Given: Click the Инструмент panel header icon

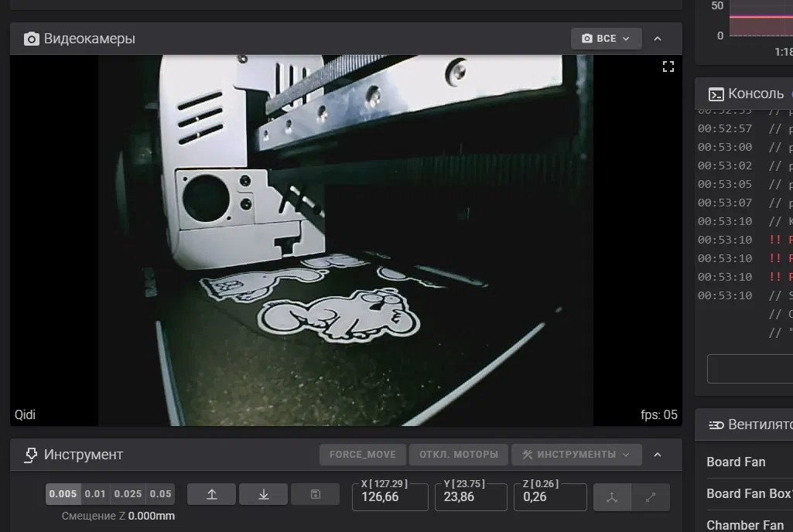Looking at the screenshot, I should [31, 455].
